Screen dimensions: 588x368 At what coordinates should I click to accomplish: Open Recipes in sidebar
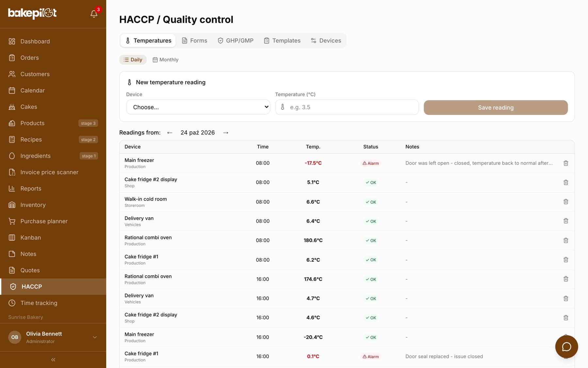click(53, 139)
